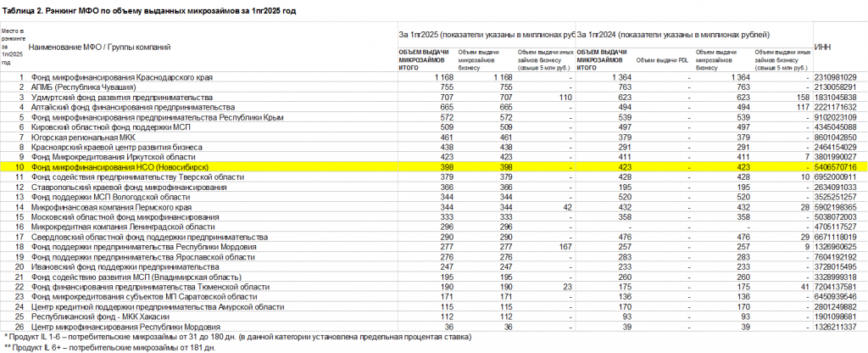Select the 'Объем выдачи PDL' column header
Image resolution: width=868 pixels, height=353 pixels.
coord(662,60)
